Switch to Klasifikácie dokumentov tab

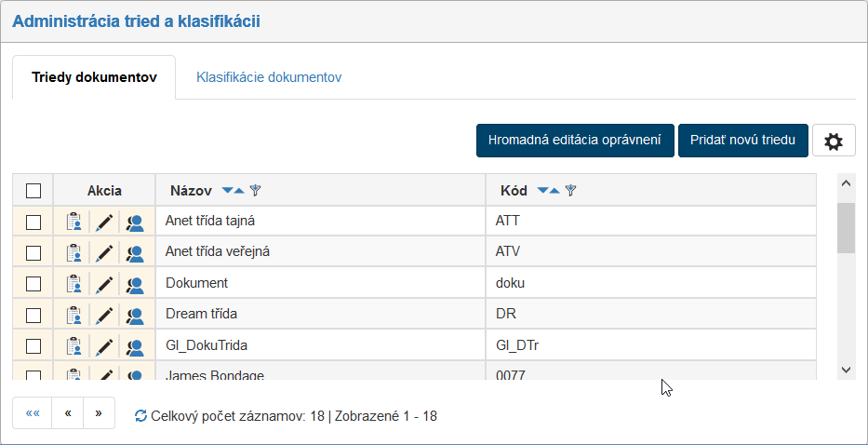coord(269,77)
